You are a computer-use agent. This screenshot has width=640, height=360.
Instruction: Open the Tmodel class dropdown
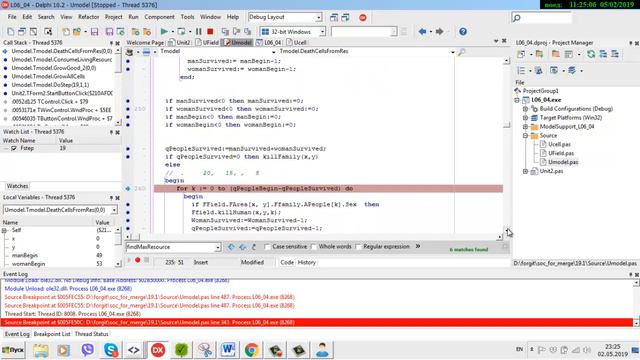click(273, 52)
